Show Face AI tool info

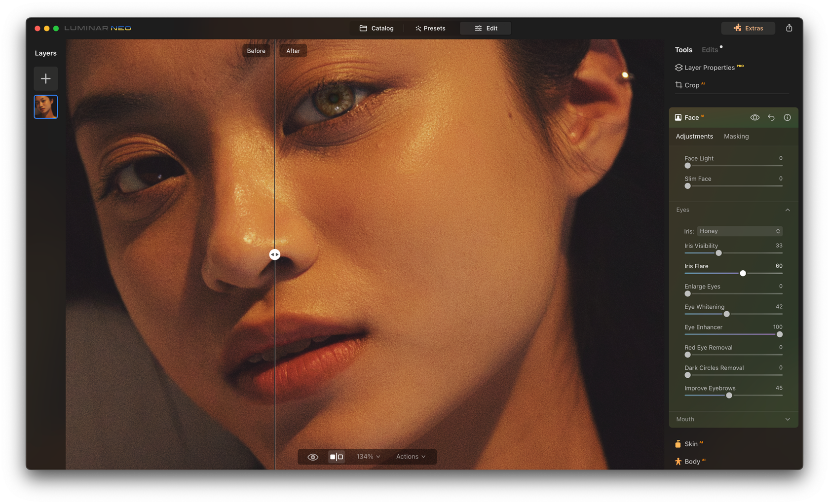coord(787,117)
